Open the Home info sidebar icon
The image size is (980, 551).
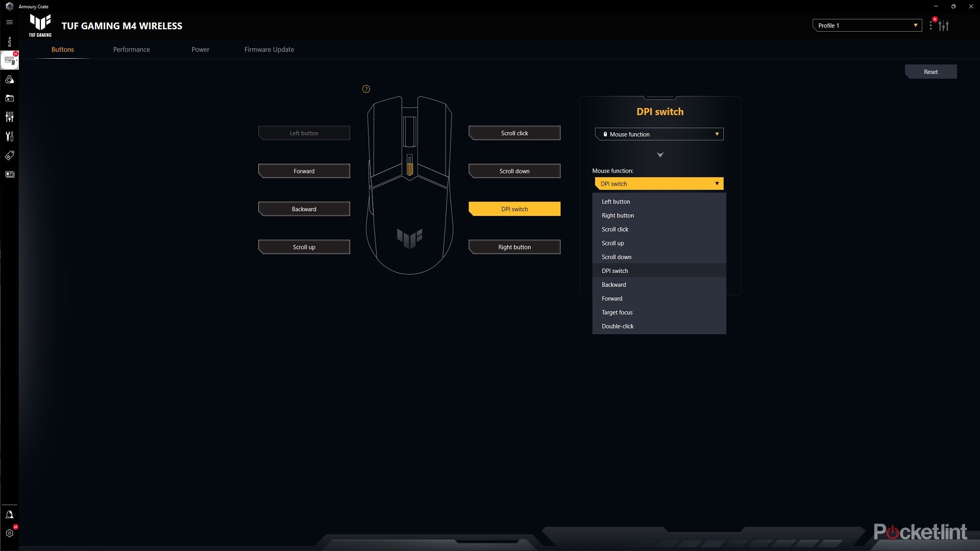point(9,41)
